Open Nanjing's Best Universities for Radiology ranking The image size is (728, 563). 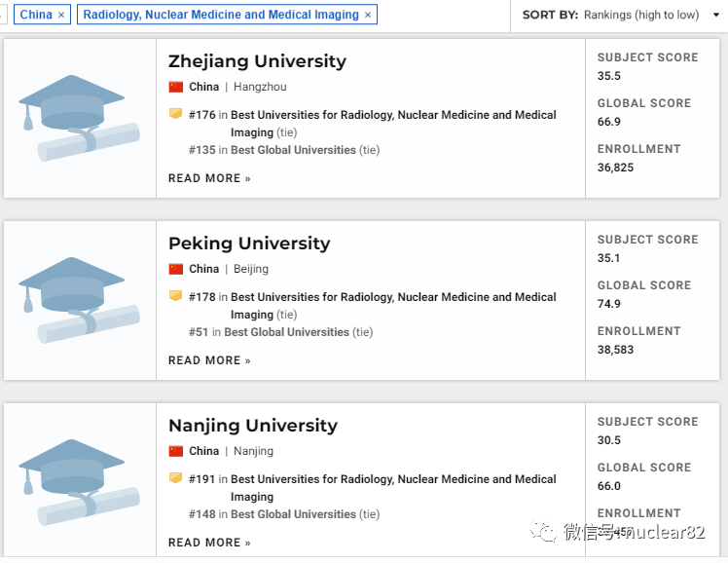393,488
